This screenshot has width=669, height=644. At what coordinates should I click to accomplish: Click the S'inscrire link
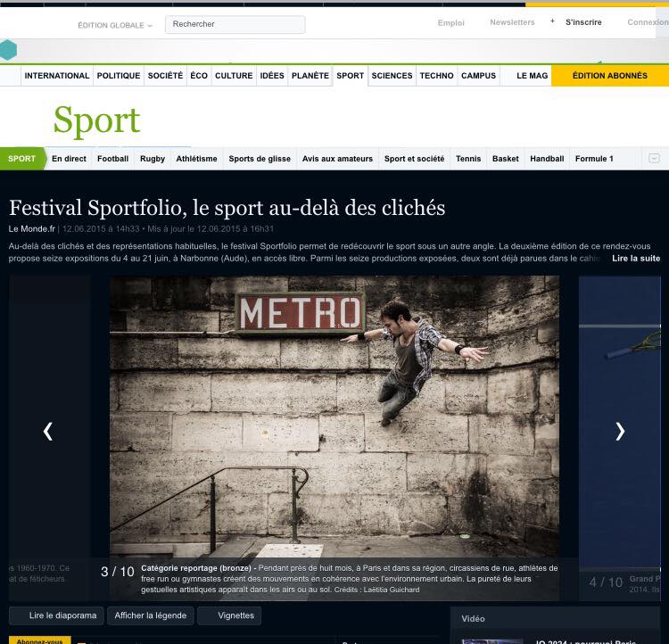(x=583, y=22)
